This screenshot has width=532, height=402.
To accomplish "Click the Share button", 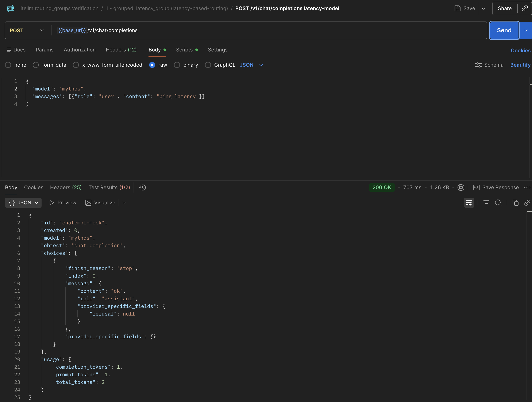I will pos(505,8).
